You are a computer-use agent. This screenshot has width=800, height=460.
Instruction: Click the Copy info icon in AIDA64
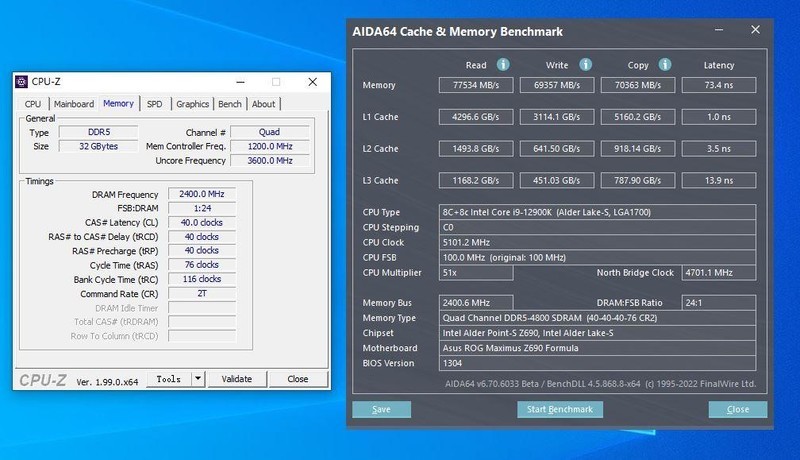pos(665,64)
